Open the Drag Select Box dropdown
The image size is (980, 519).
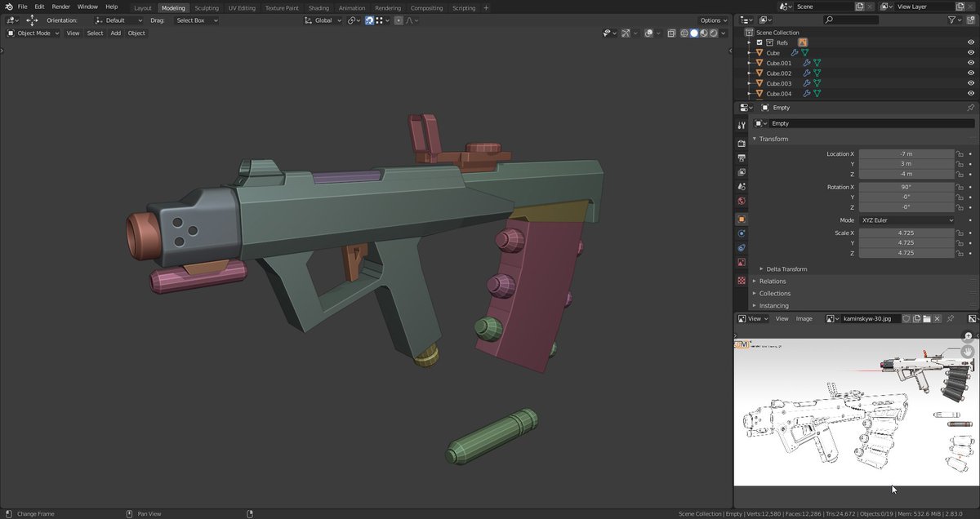(x=196, y=20)
